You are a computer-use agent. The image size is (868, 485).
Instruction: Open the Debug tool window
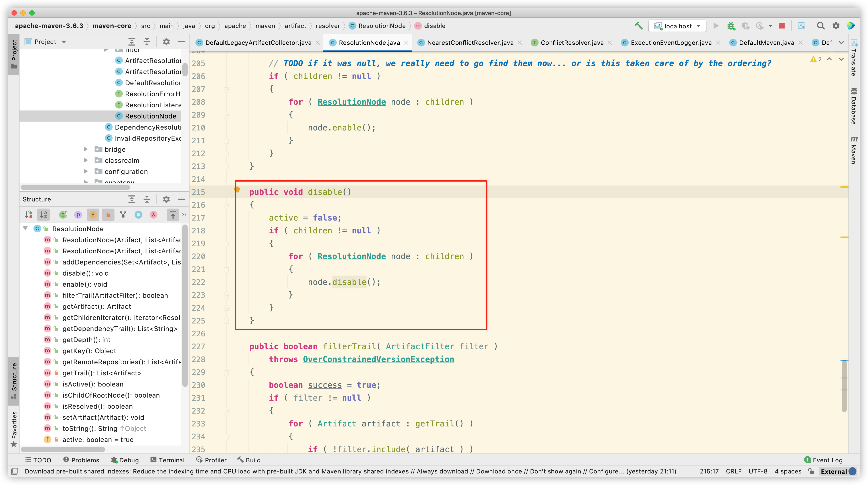[125, 460]
